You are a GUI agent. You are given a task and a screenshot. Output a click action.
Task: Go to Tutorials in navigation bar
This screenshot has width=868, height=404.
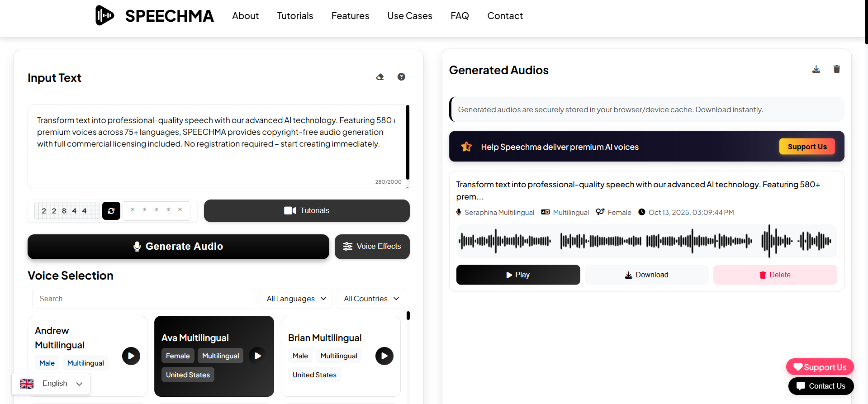[x=295, y=16]
